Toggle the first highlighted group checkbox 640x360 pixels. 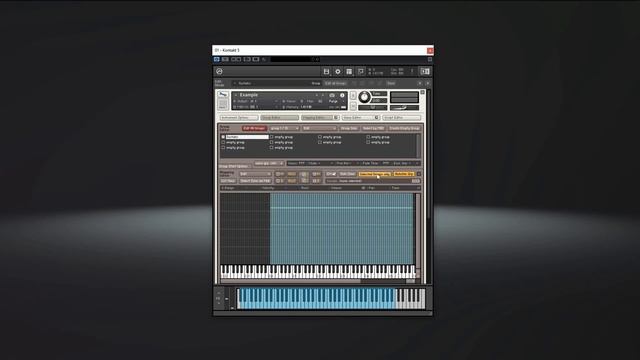pyautogui.click(x=223, y=137)
